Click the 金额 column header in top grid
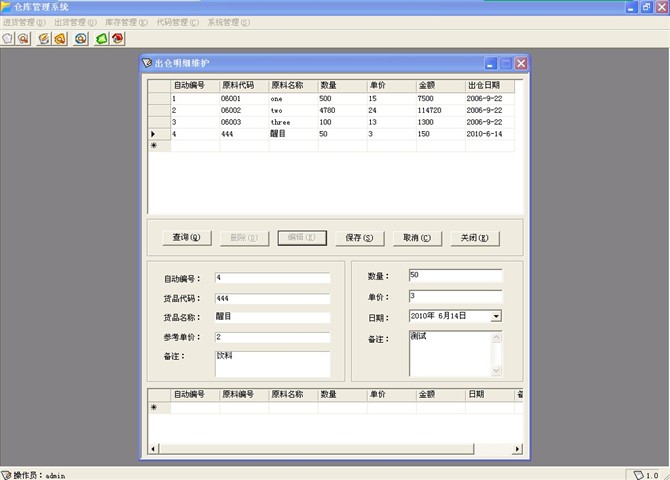This screenshot has height=480, width=670. 441,85
